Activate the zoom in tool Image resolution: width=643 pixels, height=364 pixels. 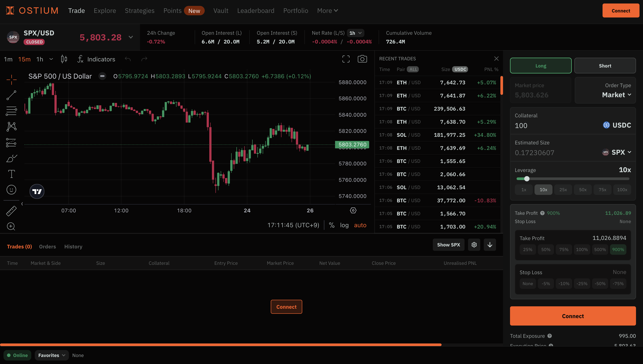tap(11, 227)
